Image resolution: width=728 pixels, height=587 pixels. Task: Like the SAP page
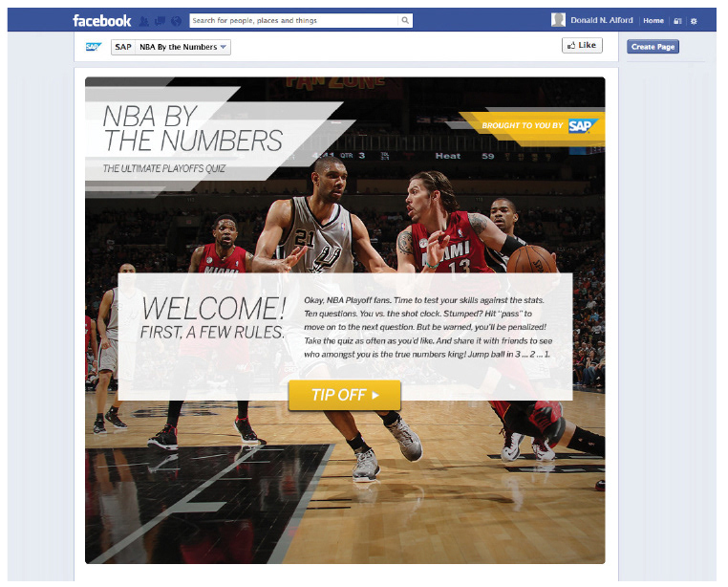[x=582, y=45]
